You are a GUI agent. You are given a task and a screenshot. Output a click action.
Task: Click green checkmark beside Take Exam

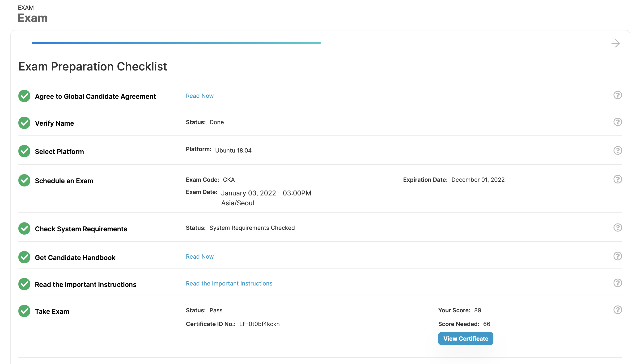[24, 311]
